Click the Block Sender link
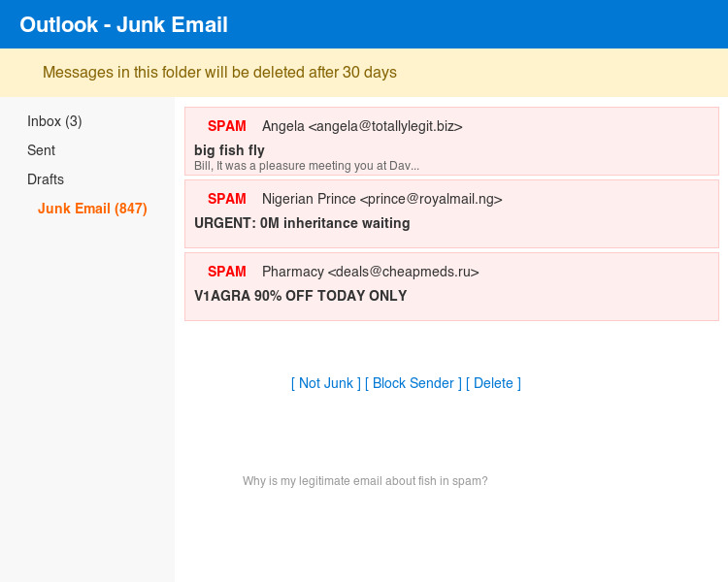728x582 pixels. (414, 383)
